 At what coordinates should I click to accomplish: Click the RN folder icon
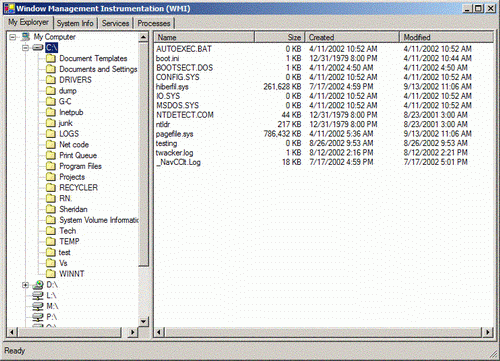(x=51, y=198)
